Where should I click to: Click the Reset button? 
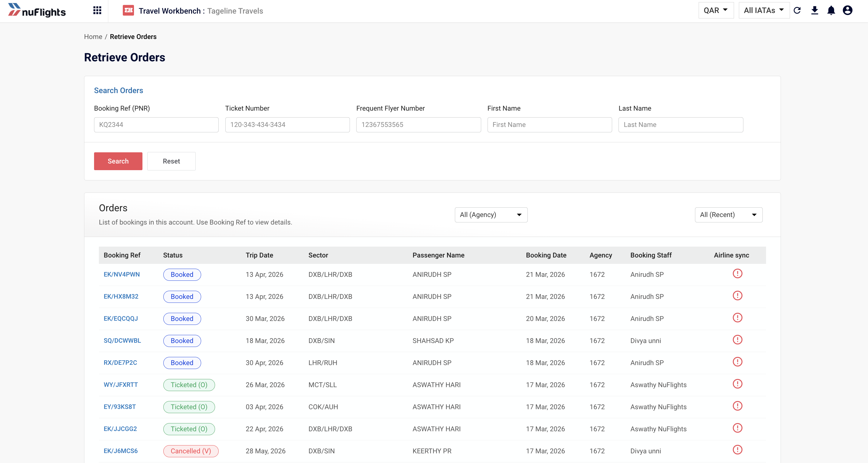171,161
